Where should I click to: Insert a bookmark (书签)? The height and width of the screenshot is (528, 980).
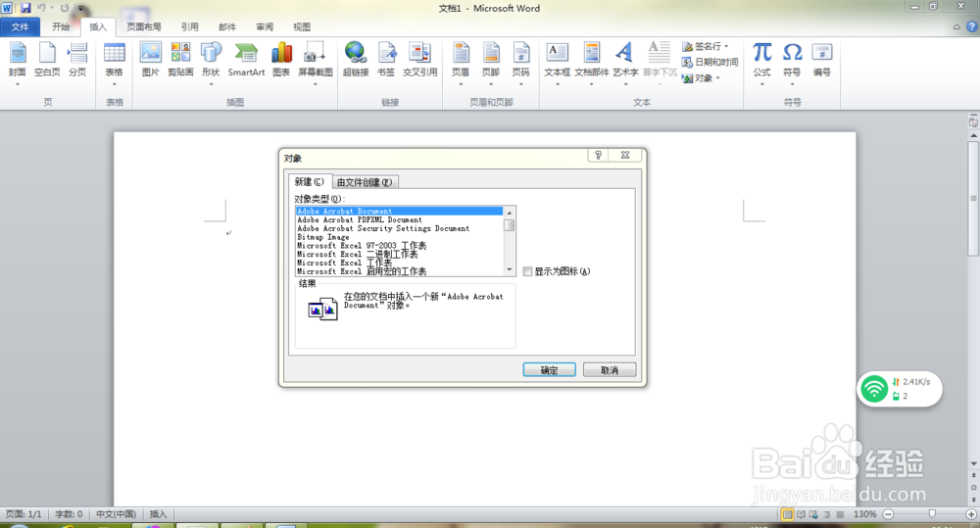[386, 60]
